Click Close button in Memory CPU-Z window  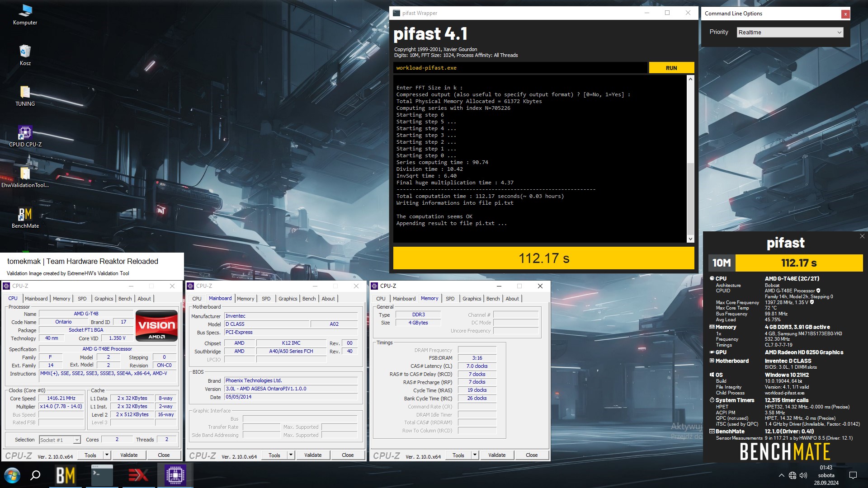click(x=532, y=455)
